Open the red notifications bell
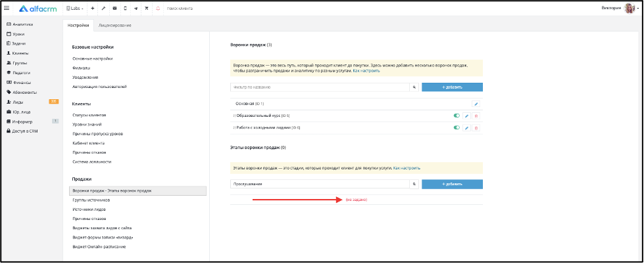 [158, 8]
